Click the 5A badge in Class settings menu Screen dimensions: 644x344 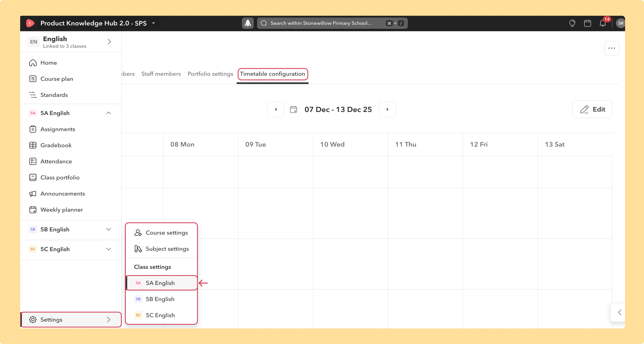tap(138, 283)
